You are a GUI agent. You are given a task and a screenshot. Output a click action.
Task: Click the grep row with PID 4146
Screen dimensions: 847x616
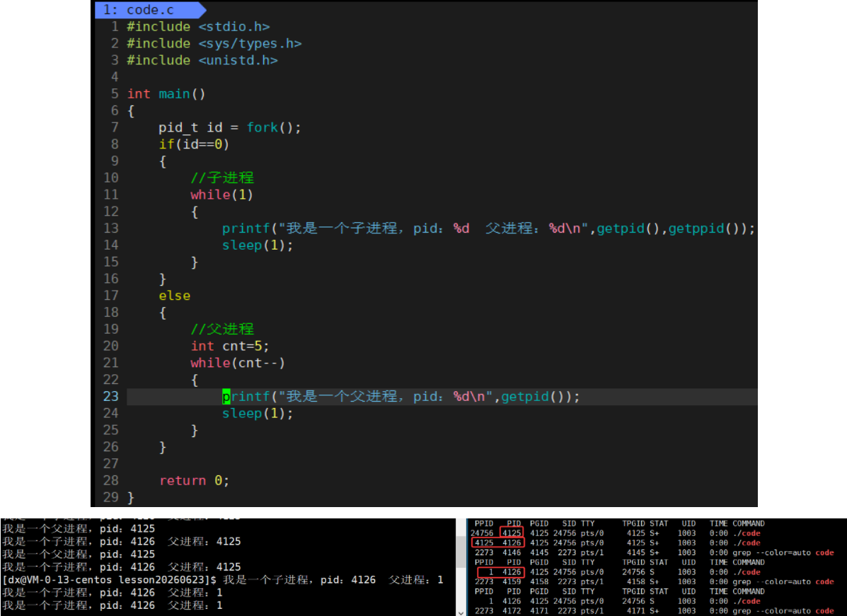(654, 552)
